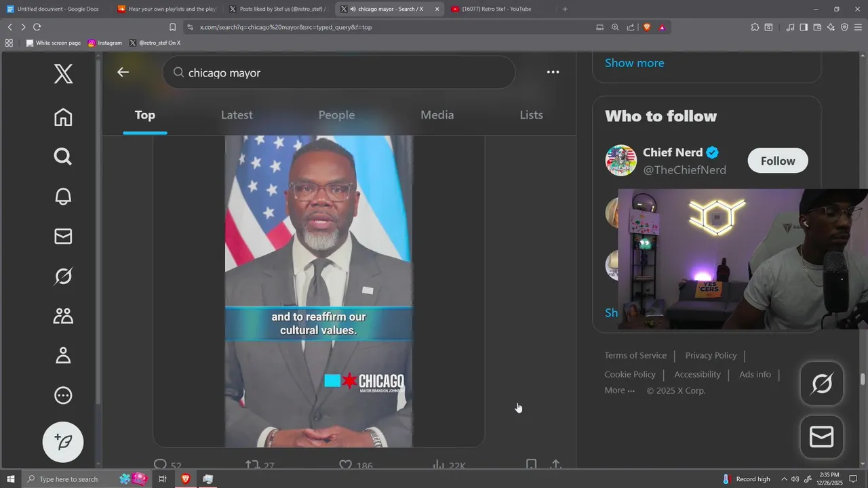Open Communities people icon in sidebar
868x488 pixels.
tap(63, 316)
